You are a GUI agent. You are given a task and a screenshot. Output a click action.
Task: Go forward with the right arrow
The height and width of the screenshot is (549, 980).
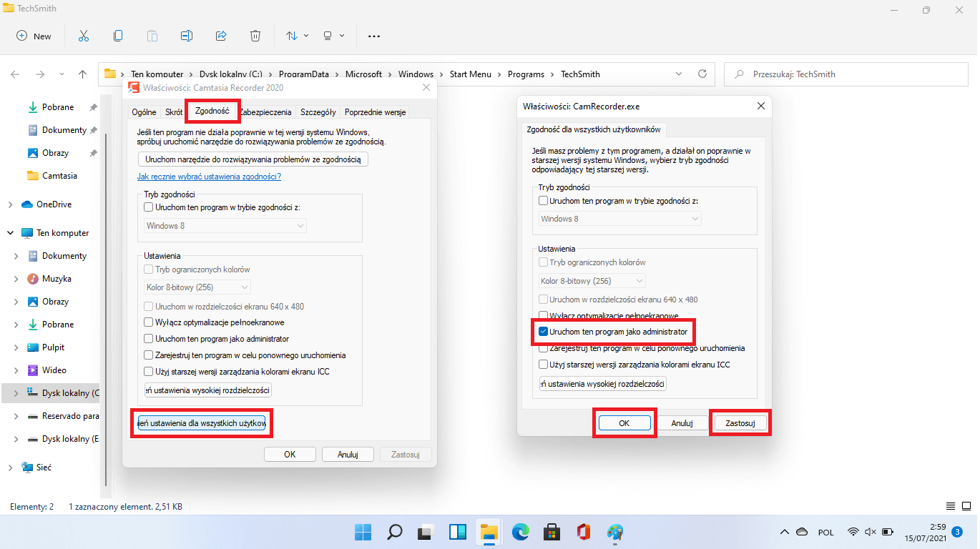(x=40, y=74)
